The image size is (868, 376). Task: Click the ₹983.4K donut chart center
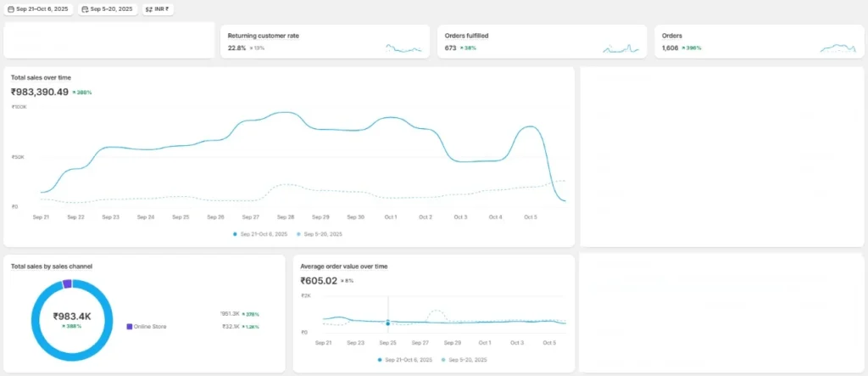72,318
